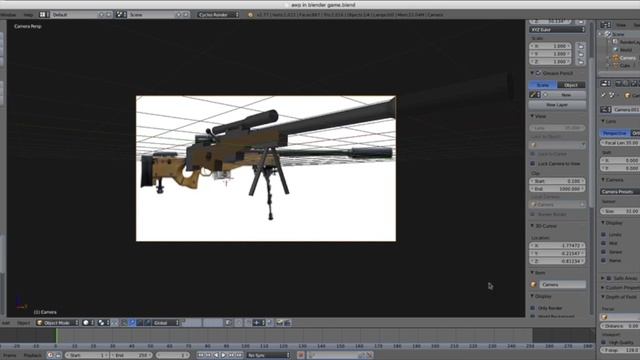Toggle lock on Scale Z axis
The height and width of the screenshot is (360, 640).
tap(581, 62)
